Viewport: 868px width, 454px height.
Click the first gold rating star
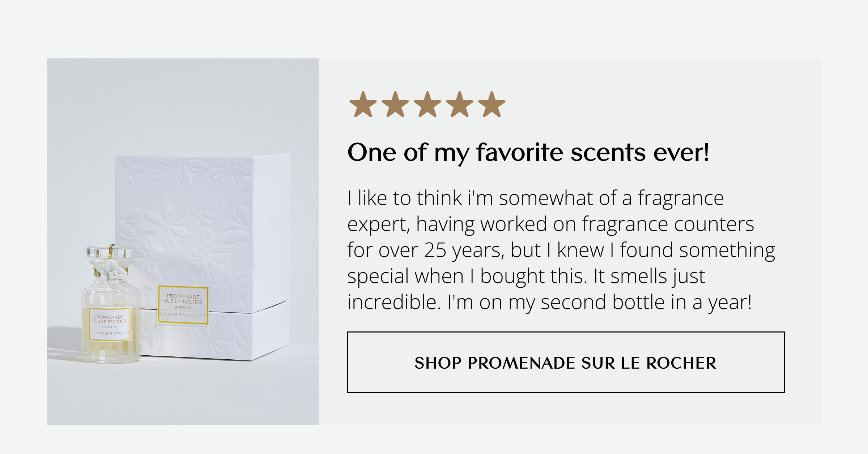(x=363, y=104)
